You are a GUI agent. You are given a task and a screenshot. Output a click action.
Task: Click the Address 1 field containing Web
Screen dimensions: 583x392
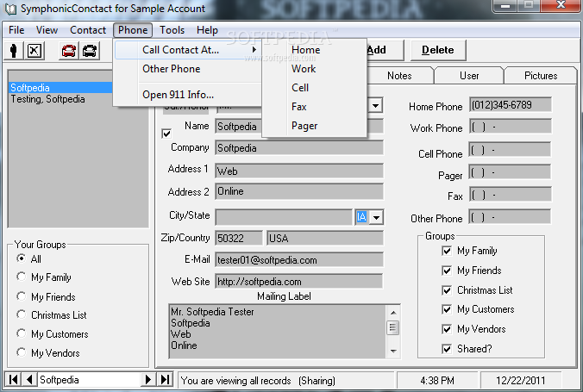(x=299, y=171)
